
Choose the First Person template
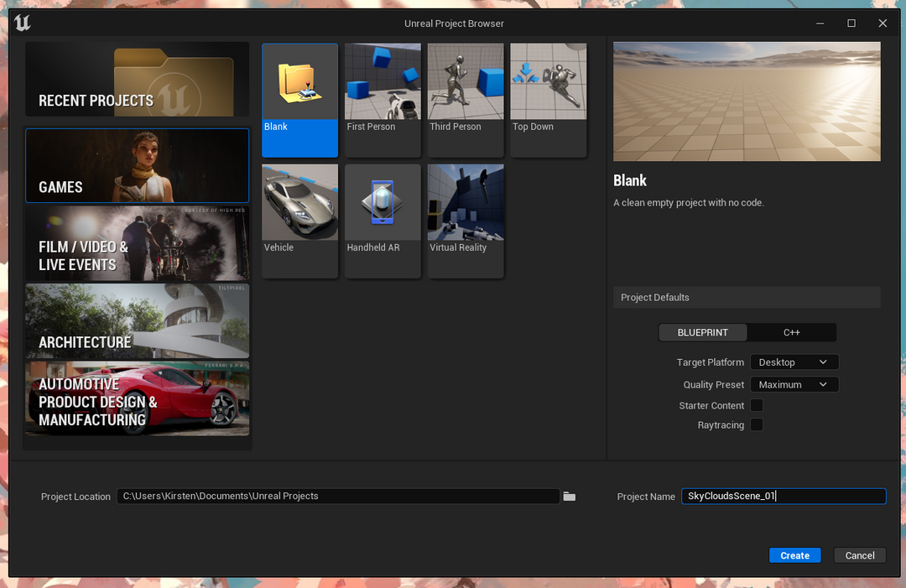(383, 100)
